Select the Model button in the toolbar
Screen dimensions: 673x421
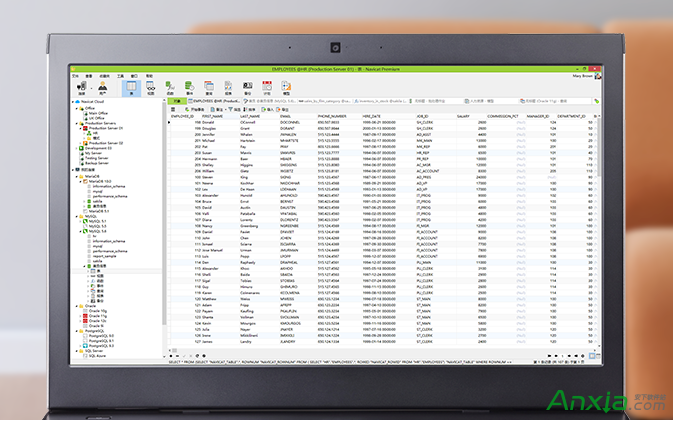286,88
